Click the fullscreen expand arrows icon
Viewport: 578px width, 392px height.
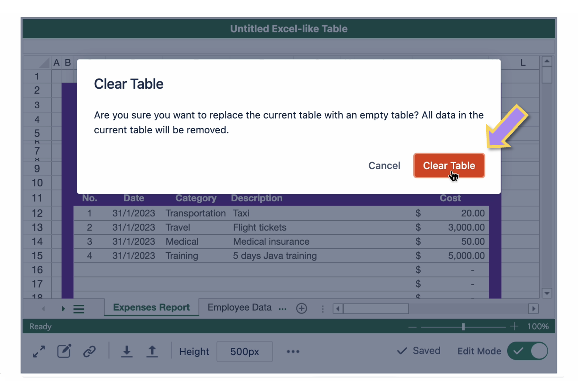point(39,351)
